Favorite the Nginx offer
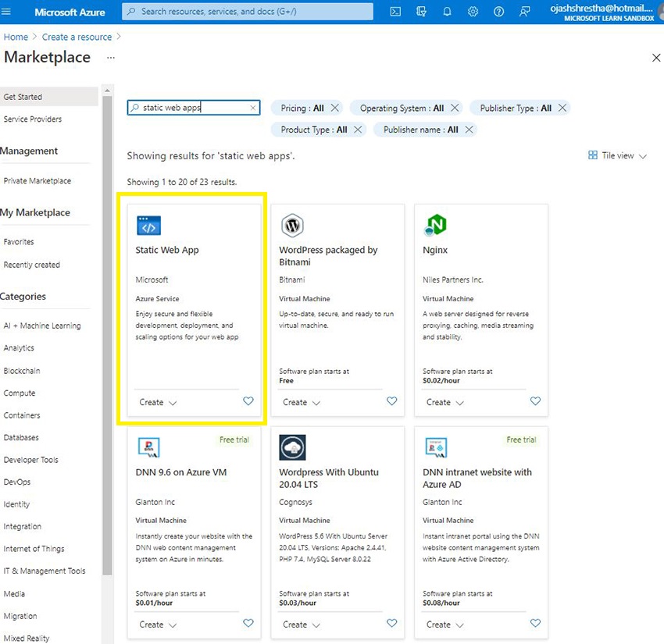The image size is (664, 644). tap(535, 401)
